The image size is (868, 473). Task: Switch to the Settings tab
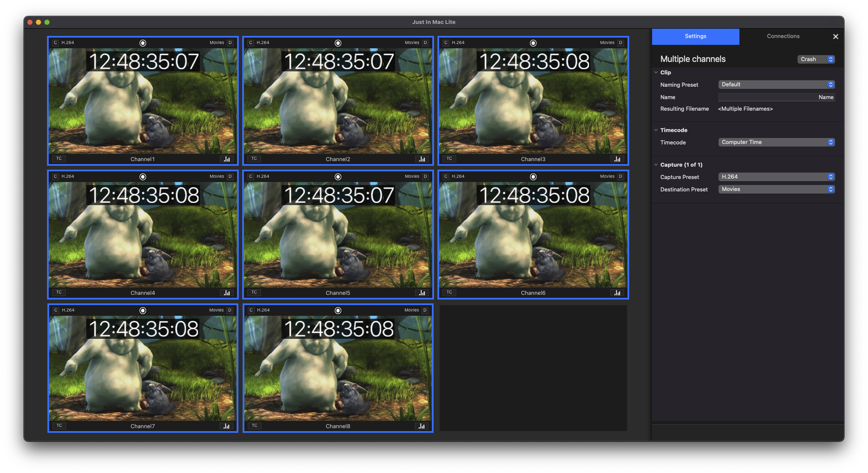coord(695,36)
